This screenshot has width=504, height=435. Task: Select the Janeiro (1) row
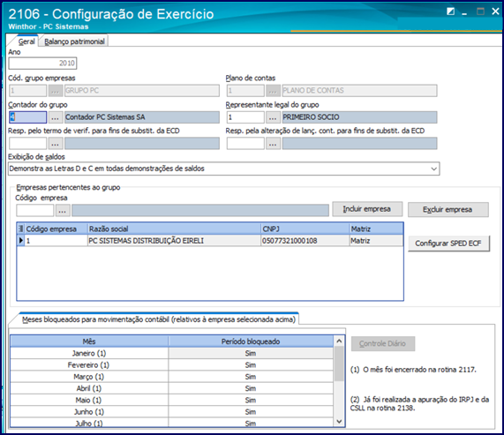(171, 354)
